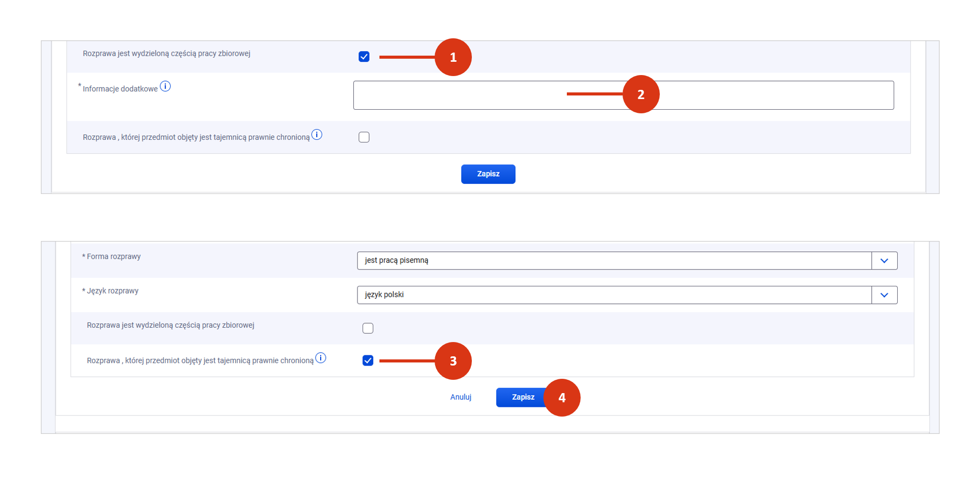
Task: Open the 'jest pracą pisemną' combo box
Action: tap(614, 261)
